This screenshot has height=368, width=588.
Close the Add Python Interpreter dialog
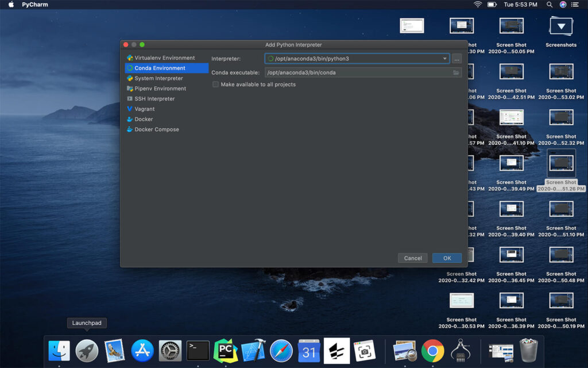click(126, 45)
